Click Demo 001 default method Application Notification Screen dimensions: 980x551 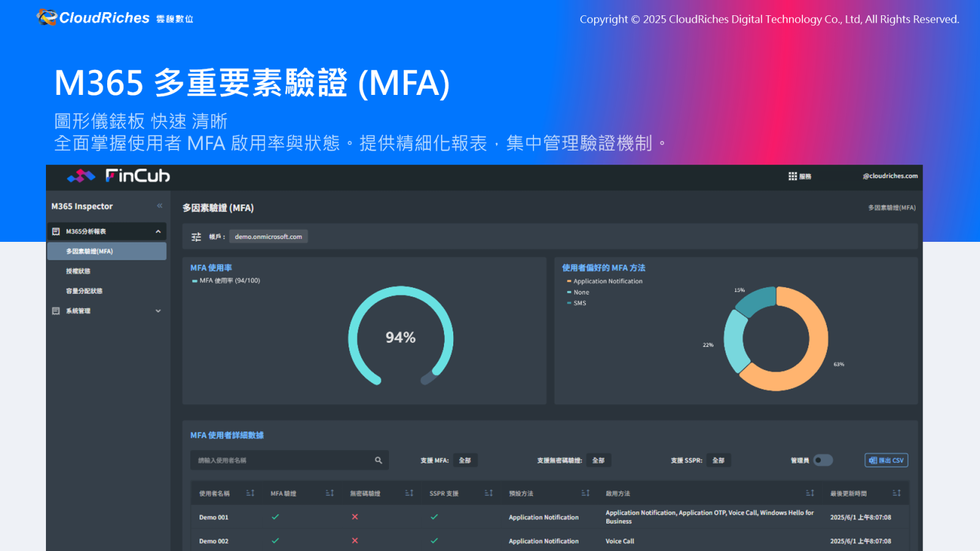click(544, 517)
